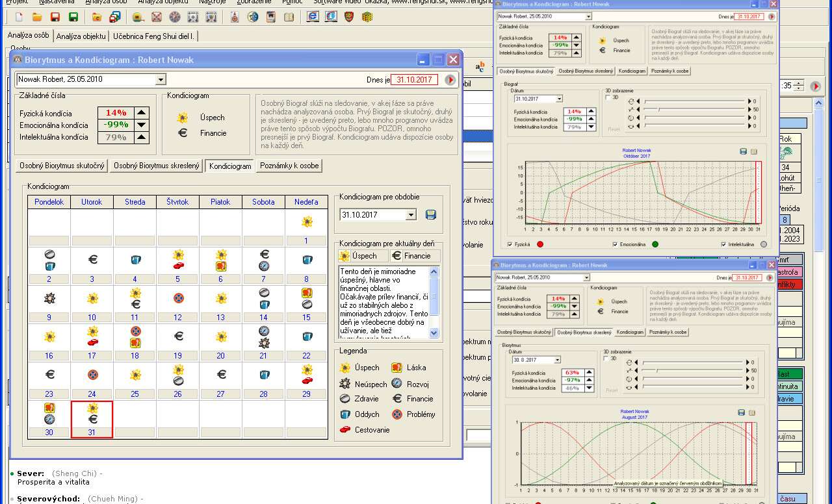832x504 pixels.
Task: Toggle the Emocionálna checkbox under Október chart
Action: [616, 245]
